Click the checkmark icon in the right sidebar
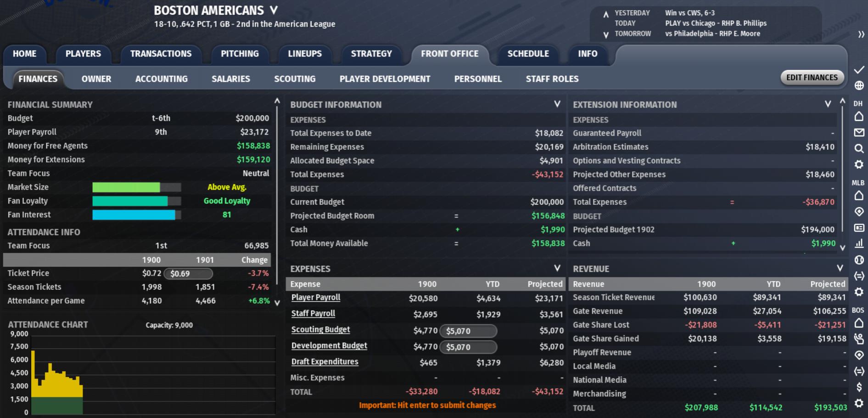The height and width of the screenshot is (418, 868). (x=859, y=70)
